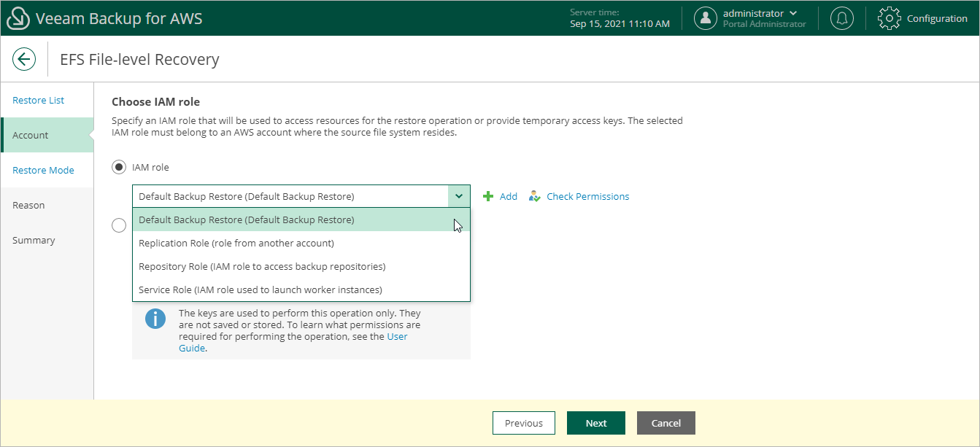Switch to the Restore Mode step
The image size is (980, 447).
coord(43,170)
